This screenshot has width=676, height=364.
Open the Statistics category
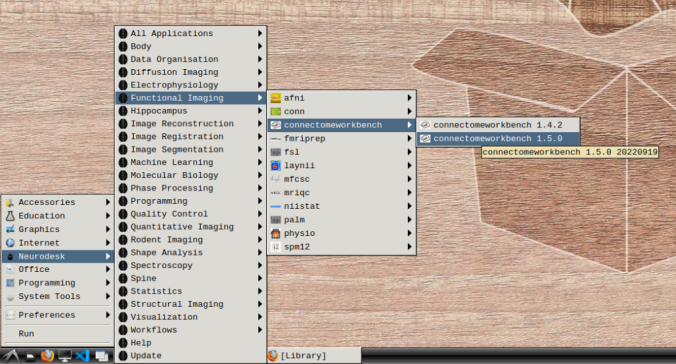tap(191, 291)
